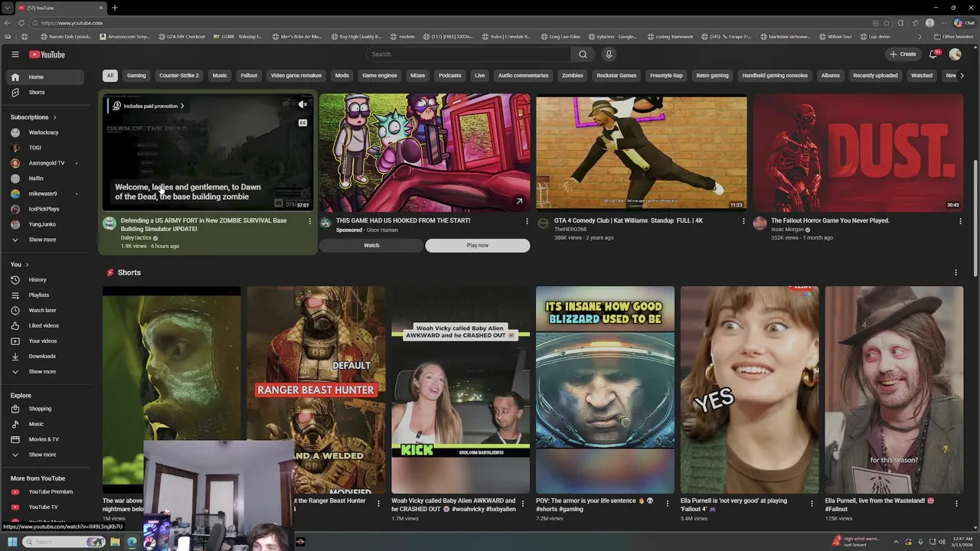Open Shorts shelf three-dot menu

point(955,272)
